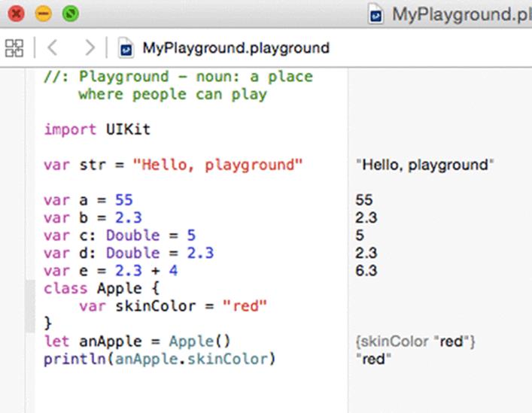Click the 6.3 result in results sidebar

(x=366, y=271)
